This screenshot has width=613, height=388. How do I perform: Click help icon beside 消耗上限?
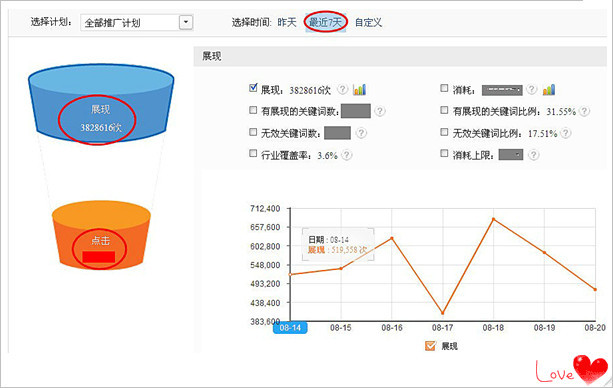click(533, 155)
